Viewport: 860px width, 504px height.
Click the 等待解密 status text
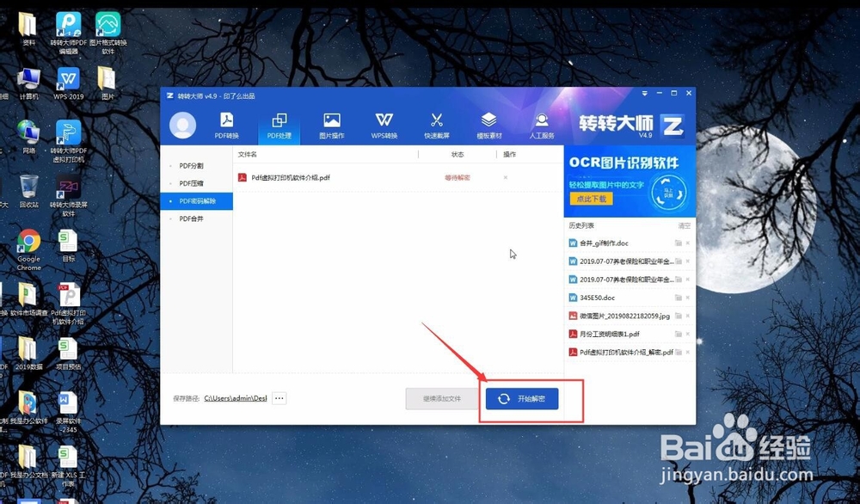[x=458, y=178]
